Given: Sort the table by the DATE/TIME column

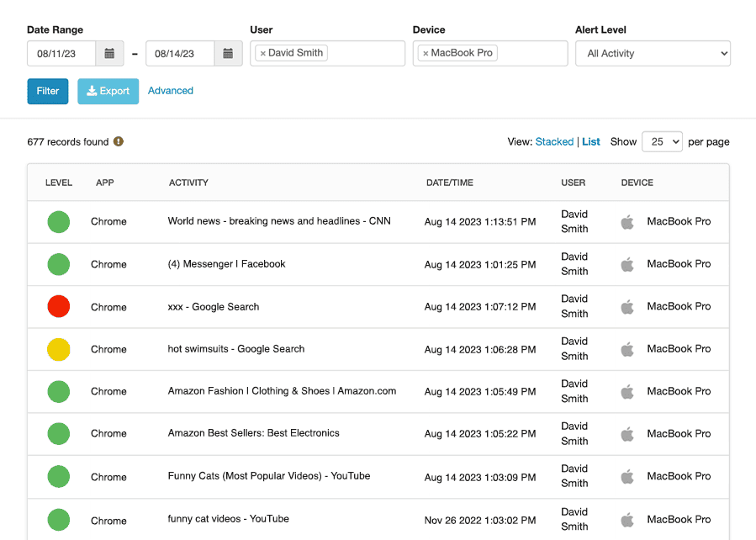Looking at the screenshot, I should (x=450, y=182).
